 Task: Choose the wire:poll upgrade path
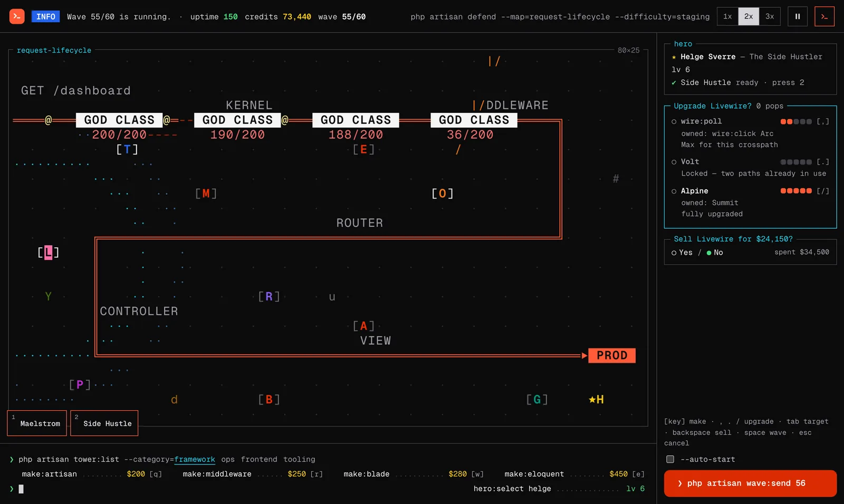750,133
